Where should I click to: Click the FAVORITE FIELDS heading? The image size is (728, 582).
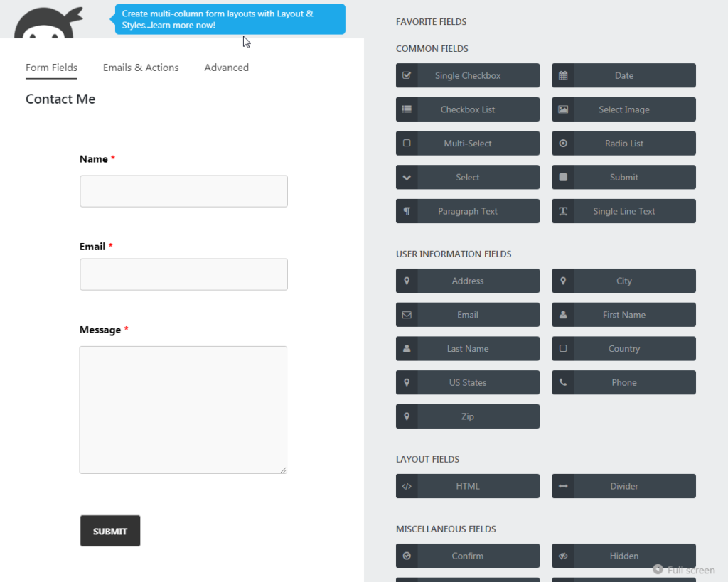431,22
